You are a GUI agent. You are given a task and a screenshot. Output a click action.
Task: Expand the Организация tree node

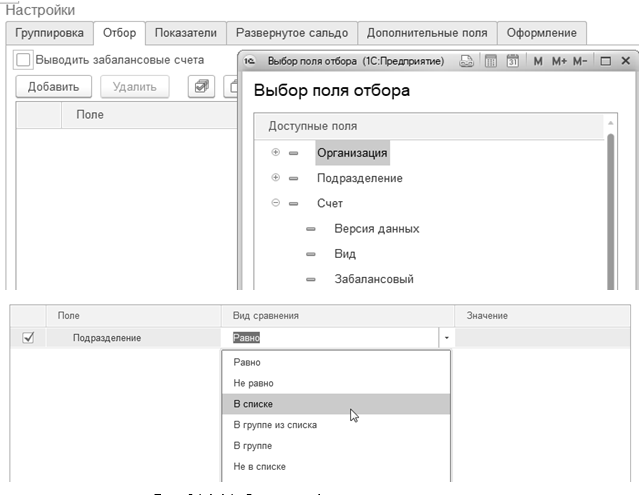coord(276,152)
